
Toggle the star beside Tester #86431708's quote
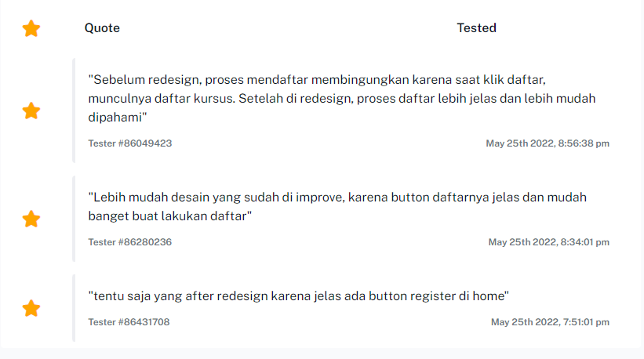pyautogui.click(x=31, y=308)
